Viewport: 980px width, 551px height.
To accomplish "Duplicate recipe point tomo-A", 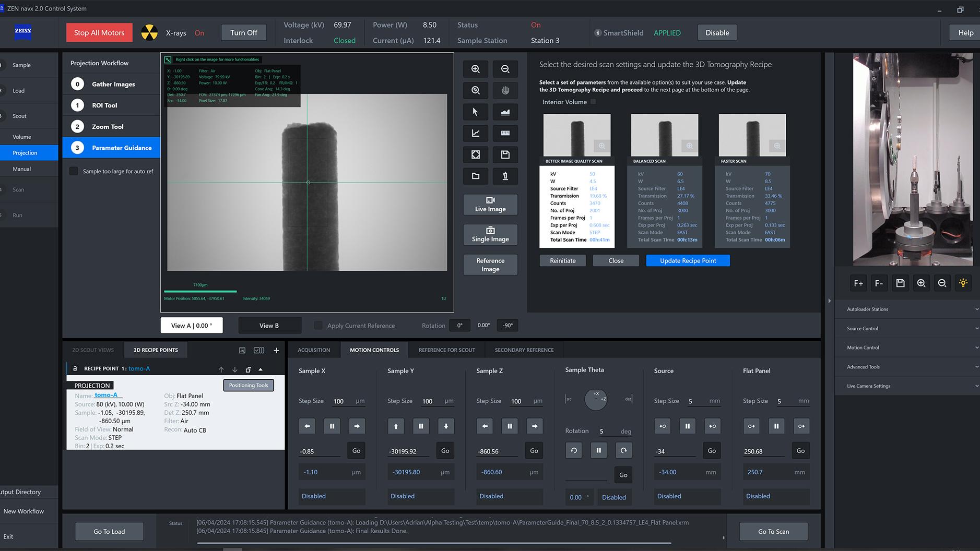I will pos(249,369).
